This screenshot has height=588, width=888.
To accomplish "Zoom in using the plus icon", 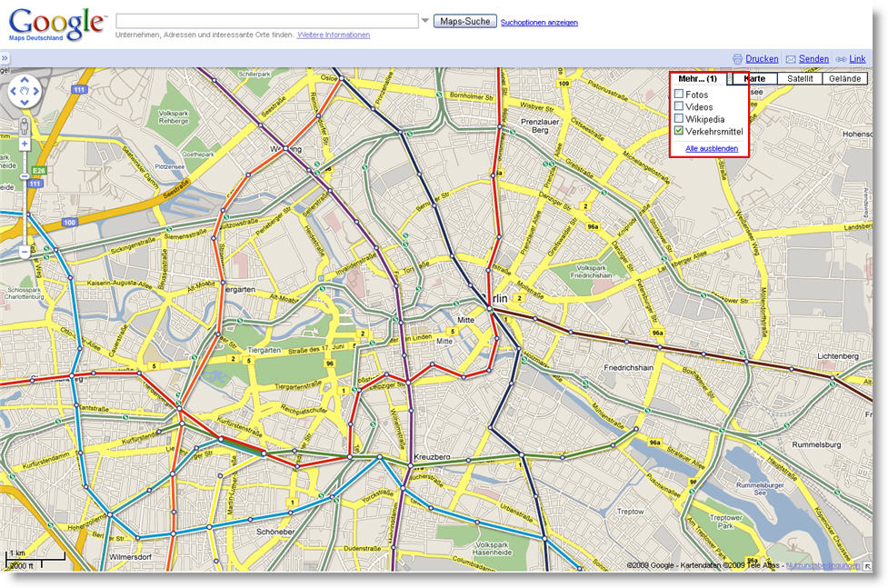I will [24, 143].
